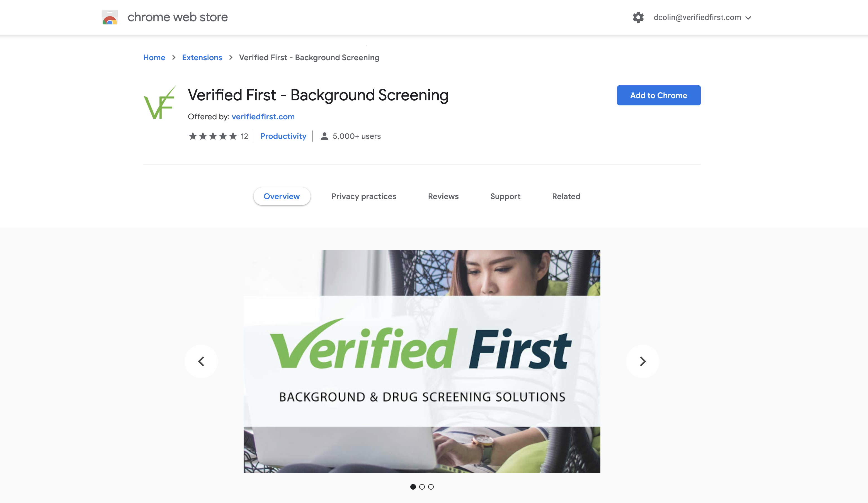The width and height of the screenshot is (868, 503).
Task: Expand the dcolin@verifiedfirst.com account dropdown
Action: pos(702,17)
